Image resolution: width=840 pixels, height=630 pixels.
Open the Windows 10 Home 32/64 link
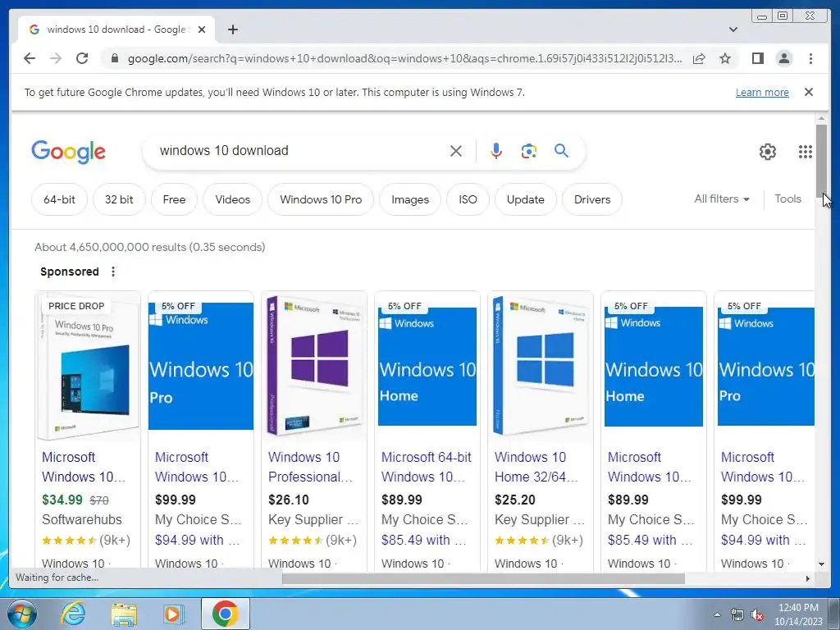click(536, 467)
